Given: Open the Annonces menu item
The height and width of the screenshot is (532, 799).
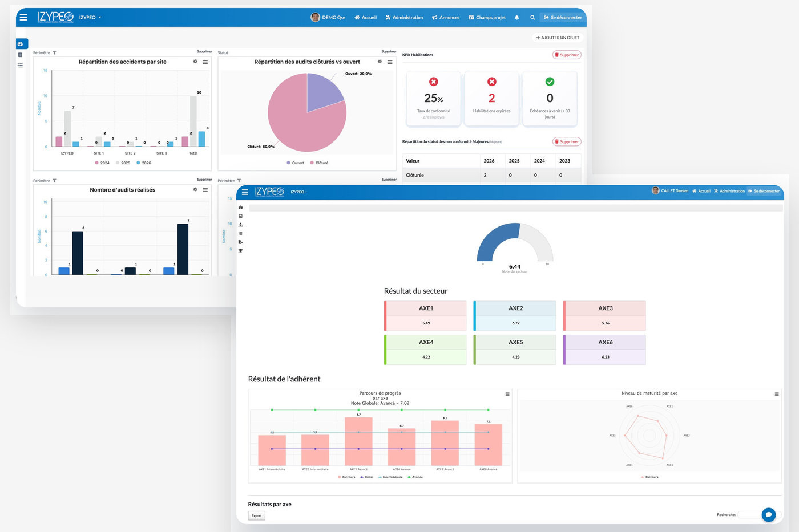Looking at the screenshot, I should coord(446,18).
